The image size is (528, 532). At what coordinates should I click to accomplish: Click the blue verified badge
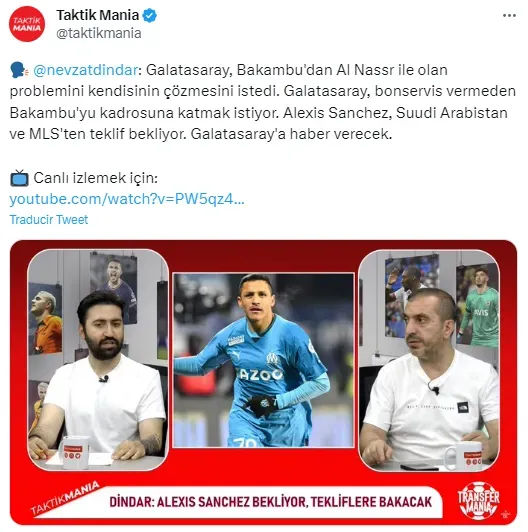pos(150,16)
